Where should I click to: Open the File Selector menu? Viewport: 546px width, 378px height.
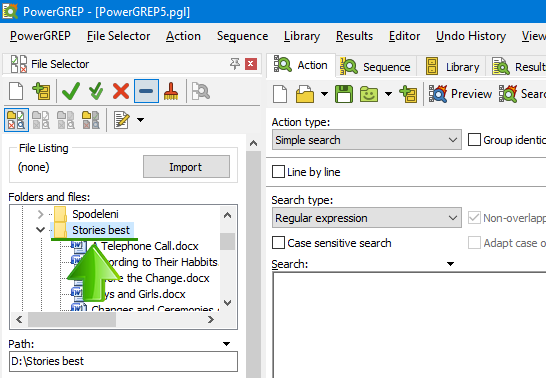118,36
